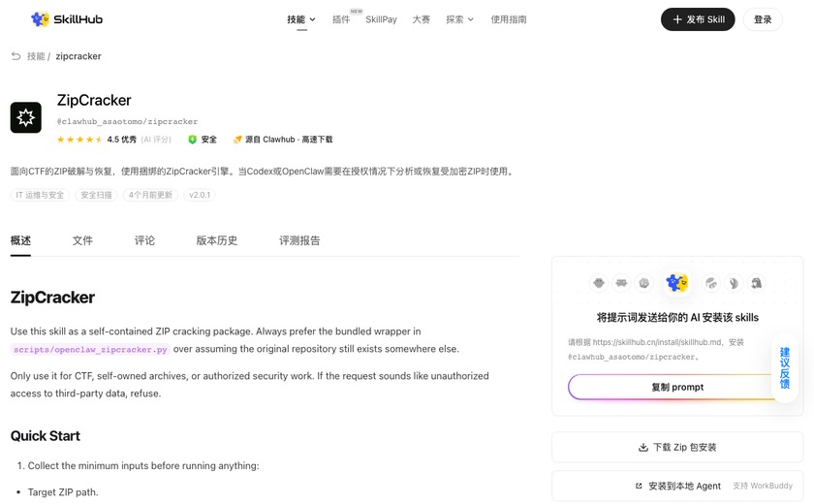The height and width of the screenshot is (504, 814).
Task: Click the 安全扫描 tag
Action: [96, 195]
